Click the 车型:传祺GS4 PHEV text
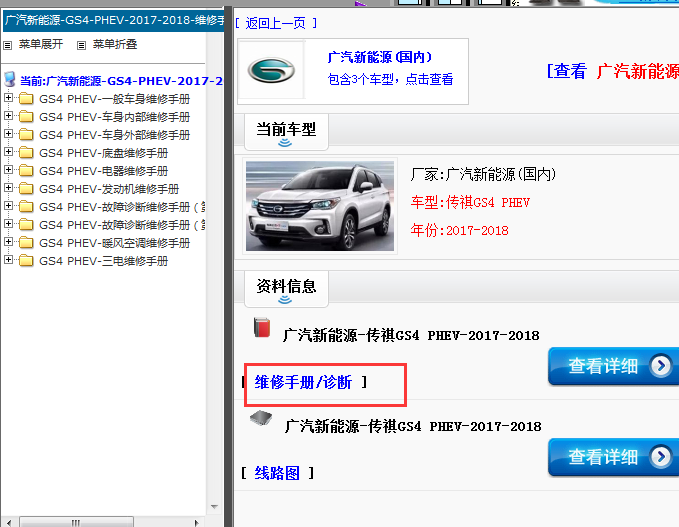 pos(470,202)
